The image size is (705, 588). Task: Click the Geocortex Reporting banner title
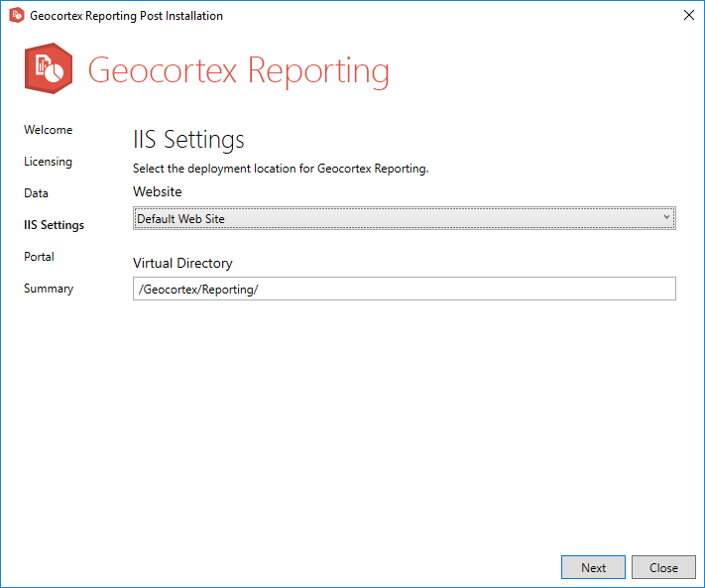(x=239, y=70)
